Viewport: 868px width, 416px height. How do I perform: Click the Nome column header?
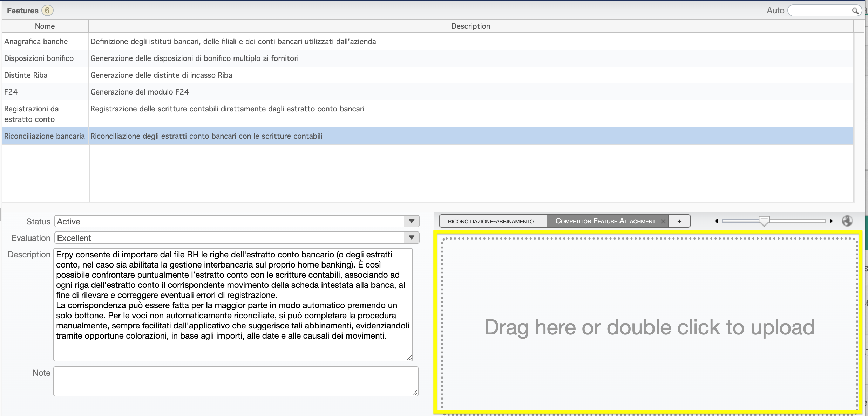click(x=45, y=26)
